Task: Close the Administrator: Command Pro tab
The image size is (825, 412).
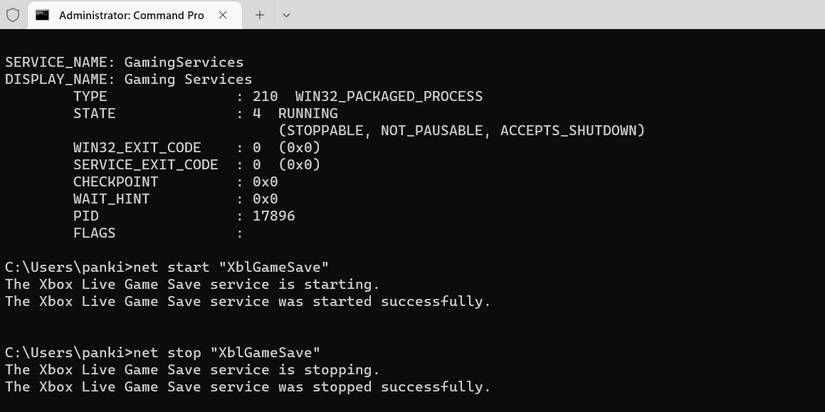Action: (x=224, y=15)
